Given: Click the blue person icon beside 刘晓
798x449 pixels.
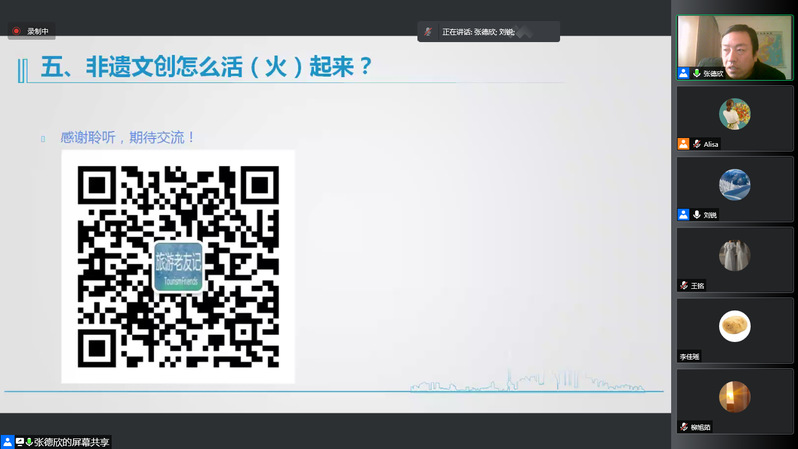Looking at the screenshot, I should (x=684, y=215).
